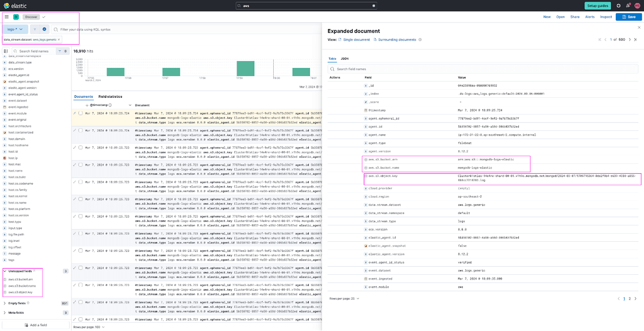Open the filter options funnel icon

(x=35, y=29)
